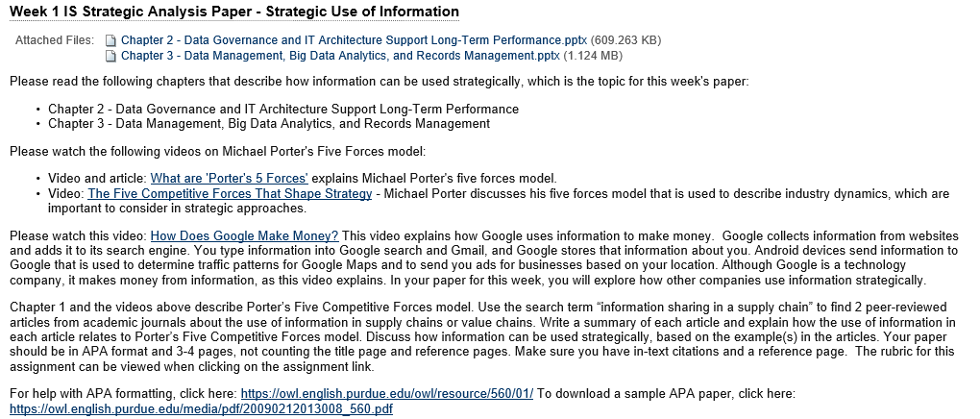This screenshot has height=419, width=980.
Task: Click the 'Please watch the following videos' sentence
Action: point(217,151)
